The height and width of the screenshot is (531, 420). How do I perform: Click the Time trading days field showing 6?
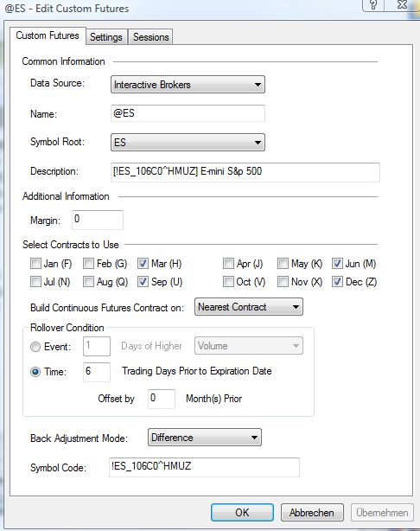97,372
